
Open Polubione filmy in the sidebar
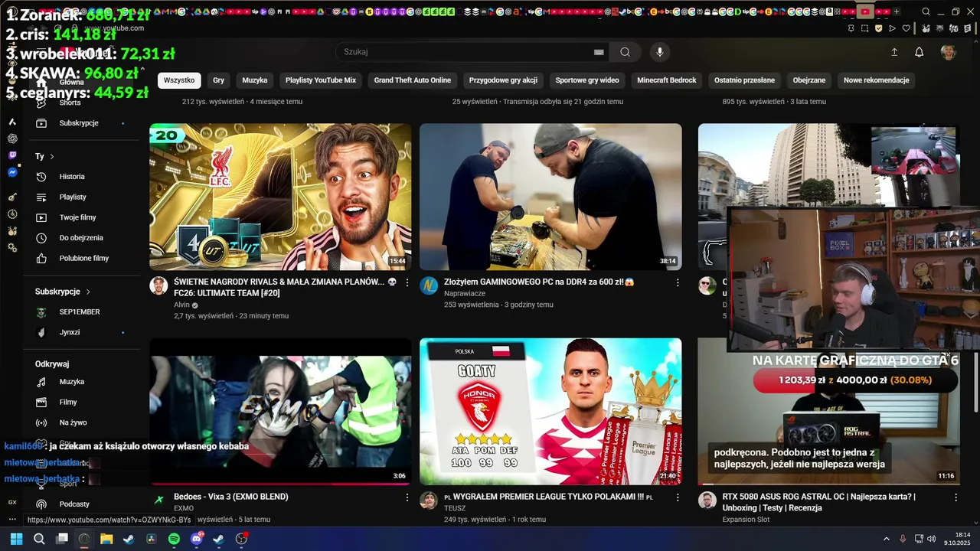point(82,259)
